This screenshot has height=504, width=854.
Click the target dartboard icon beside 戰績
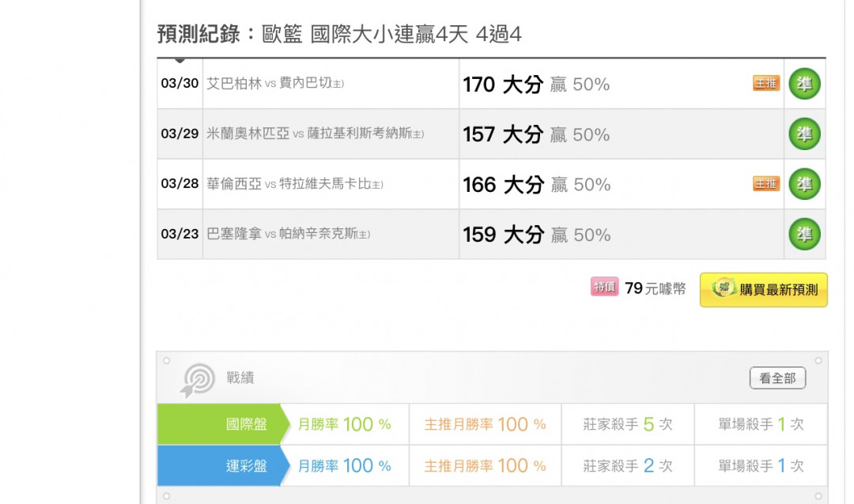click(197, 379)
